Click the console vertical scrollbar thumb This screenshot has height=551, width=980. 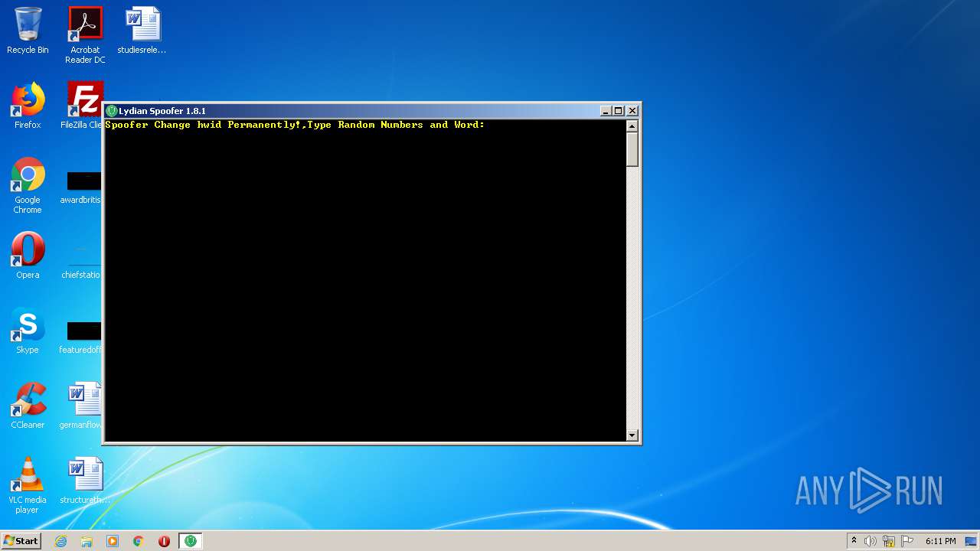[632, 149]
